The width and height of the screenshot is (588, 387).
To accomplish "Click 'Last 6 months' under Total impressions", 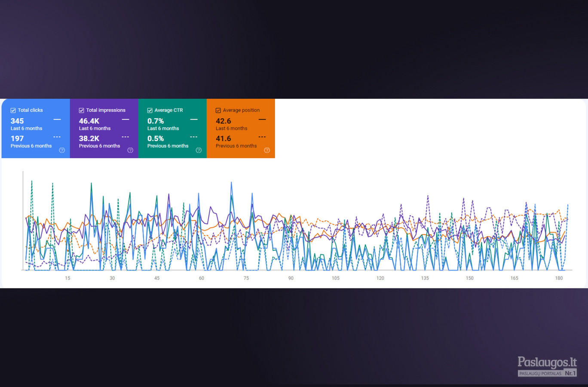I will click(x=95, y=129).
